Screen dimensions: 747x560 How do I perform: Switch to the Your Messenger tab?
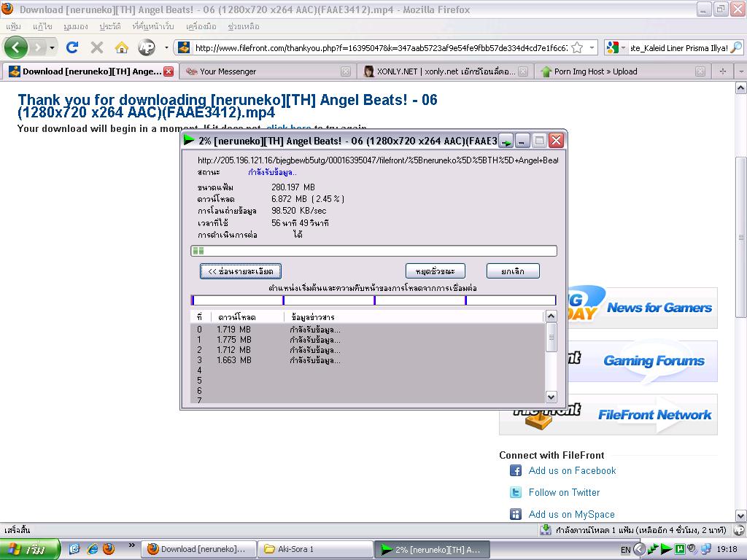[x=268, y=71]
